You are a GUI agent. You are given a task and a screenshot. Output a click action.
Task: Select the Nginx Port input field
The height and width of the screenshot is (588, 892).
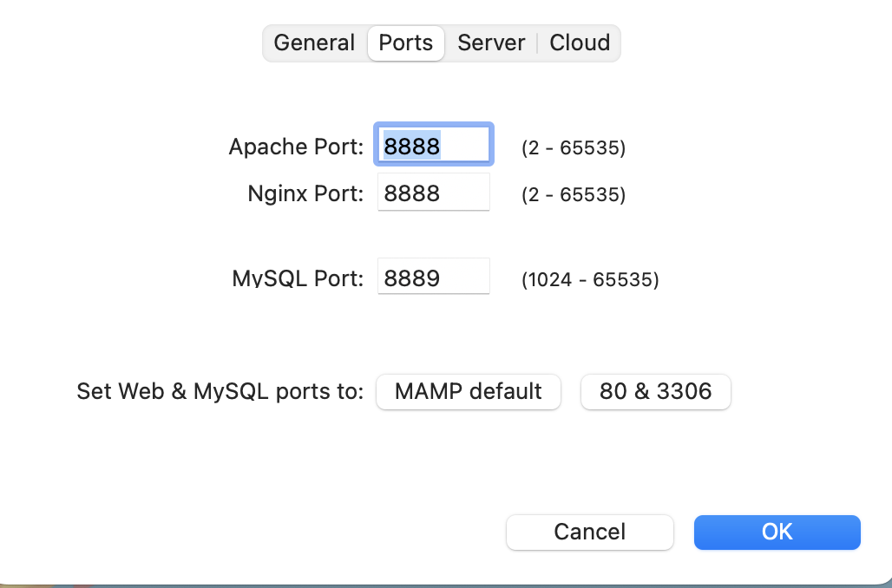click(433, 192)
